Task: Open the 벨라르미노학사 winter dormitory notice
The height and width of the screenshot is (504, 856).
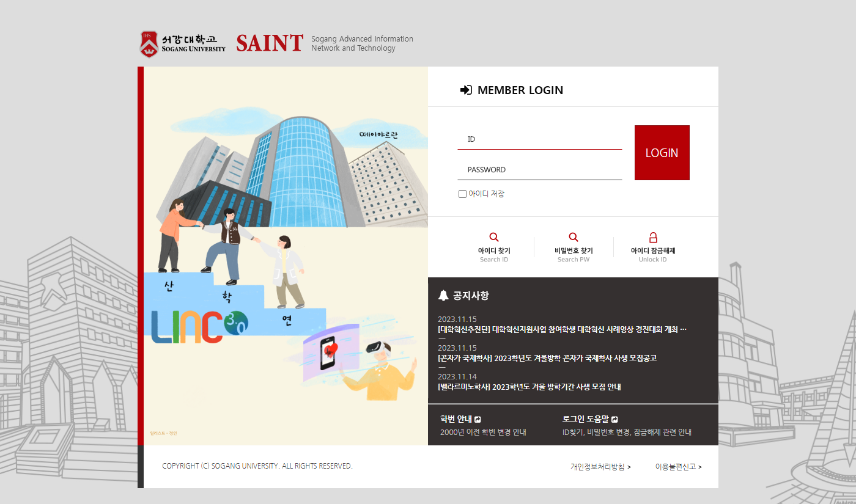Action: 529,387
